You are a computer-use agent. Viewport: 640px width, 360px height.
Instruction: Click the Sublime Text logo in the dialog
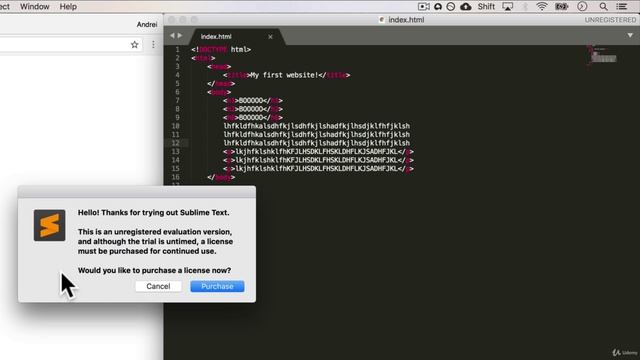49,225
